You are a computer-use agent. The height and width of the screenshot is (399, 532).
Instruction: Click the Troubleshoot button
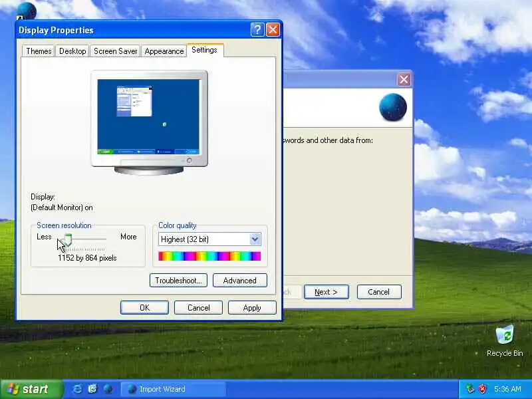pos(178,280)
